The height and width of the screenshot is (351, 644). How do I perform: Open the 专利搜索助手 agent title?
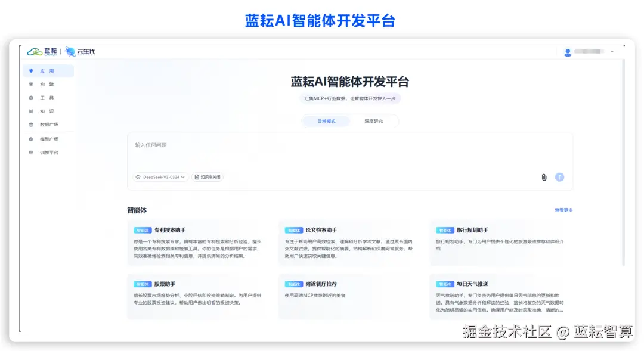click(170, 230)
